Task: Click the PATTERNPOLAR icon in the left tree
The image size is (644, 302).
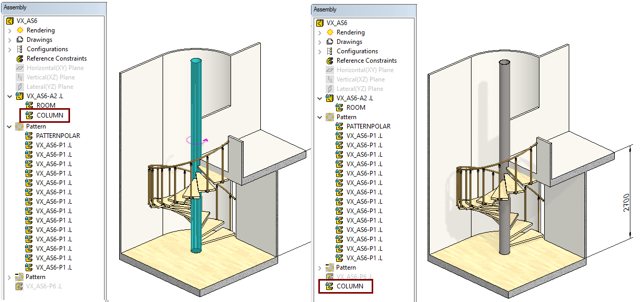Action: click(x=29, y=136)
